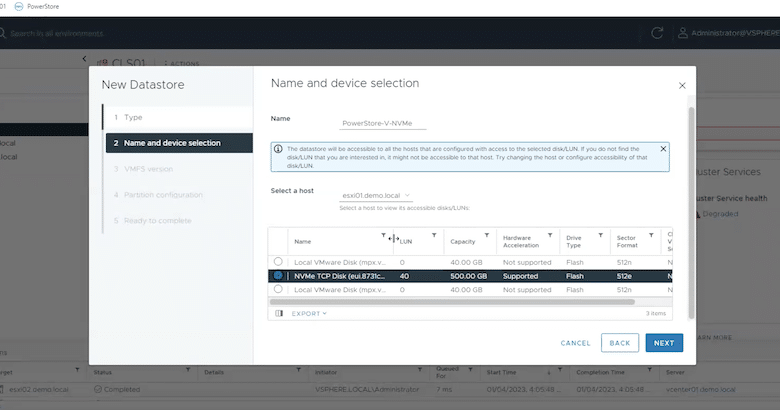Screen dimensions: 780x410
Task: Click the 3 items count label
Action: click(656, 313)
